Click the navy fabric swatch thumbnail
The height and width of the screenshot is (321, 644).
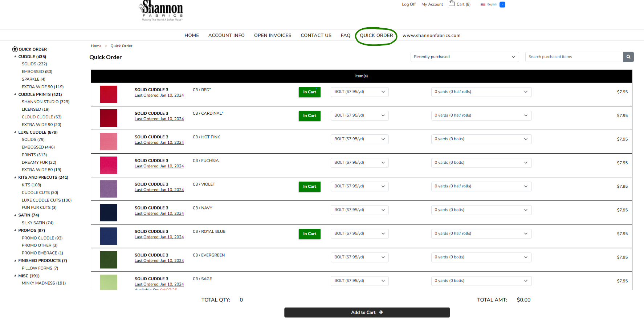[x=109, y=212]
